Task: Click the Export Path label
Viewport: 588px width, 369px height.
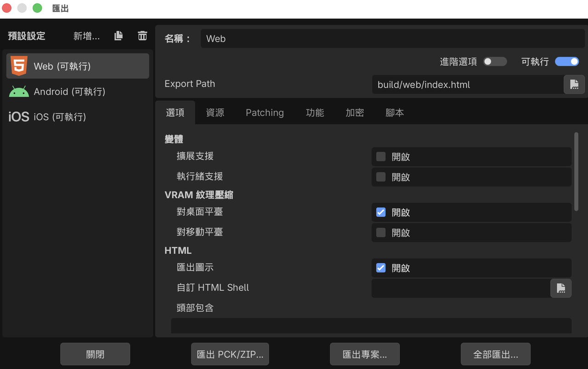Action: pos(190,84)
